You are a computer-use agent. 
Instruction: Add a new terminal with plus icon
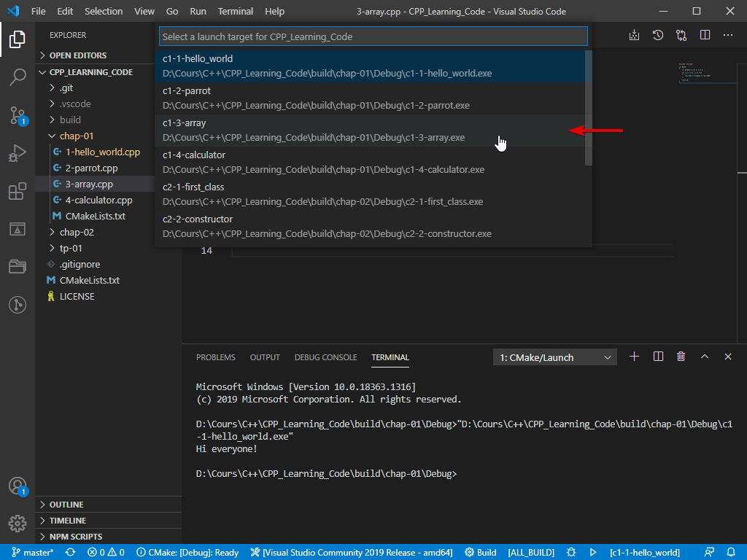(x=634, y=357)
